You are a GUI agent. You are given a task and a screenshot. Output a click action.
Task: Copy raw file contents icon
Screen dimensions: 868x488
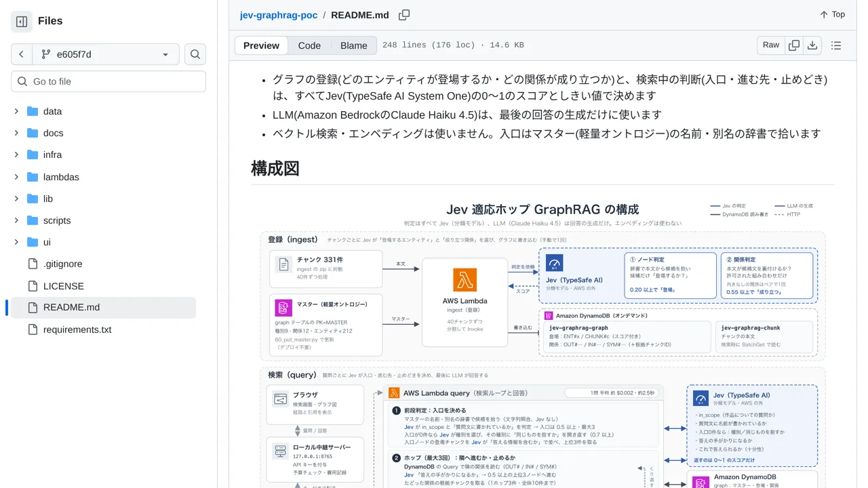794,45
